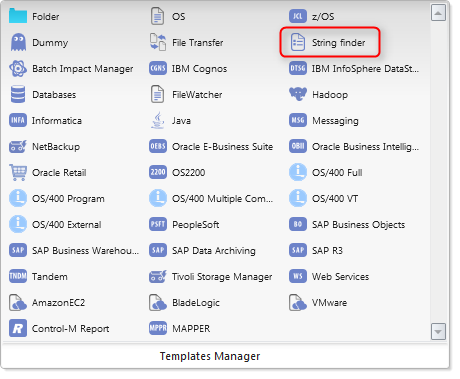This screenshot has width=460, height=379.
Task: Click the "Hadoop" label
Action: (330, 95)
